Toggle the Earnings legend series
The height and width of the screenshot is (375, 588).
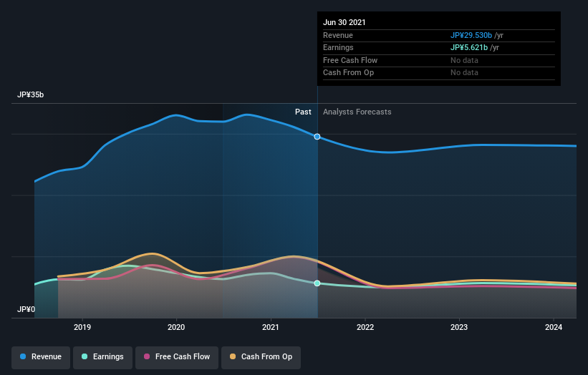(x=102, y=357)
